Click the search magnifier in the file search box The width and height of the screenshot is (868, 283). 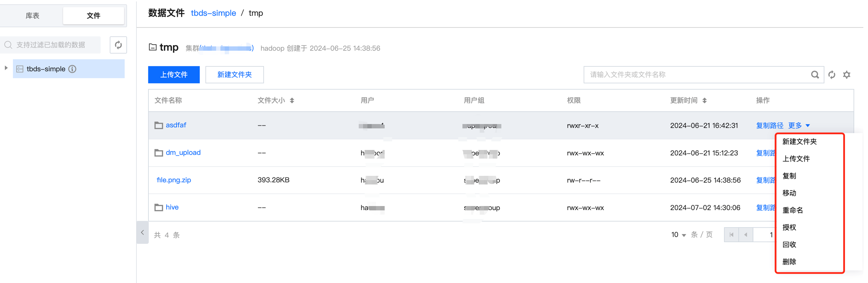(x=814, y=74)
